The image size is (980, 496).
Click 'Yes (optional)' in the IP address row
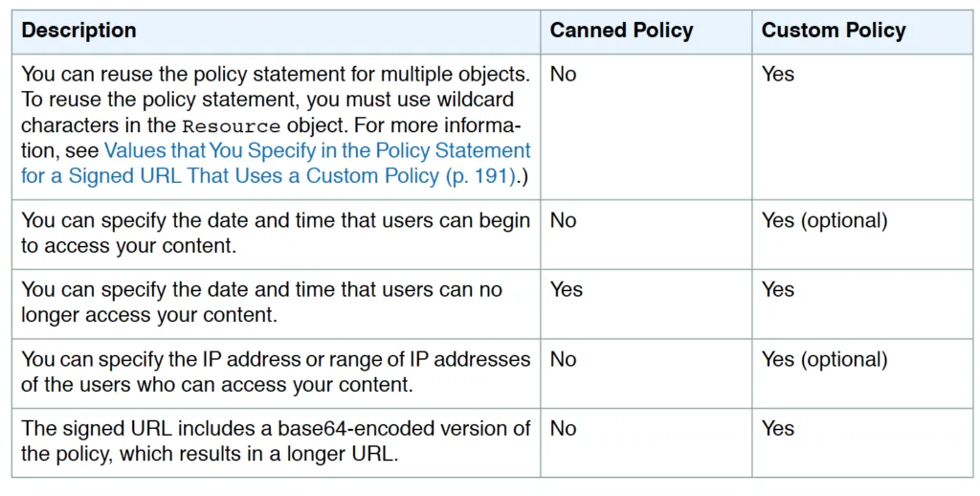[824, 360]
